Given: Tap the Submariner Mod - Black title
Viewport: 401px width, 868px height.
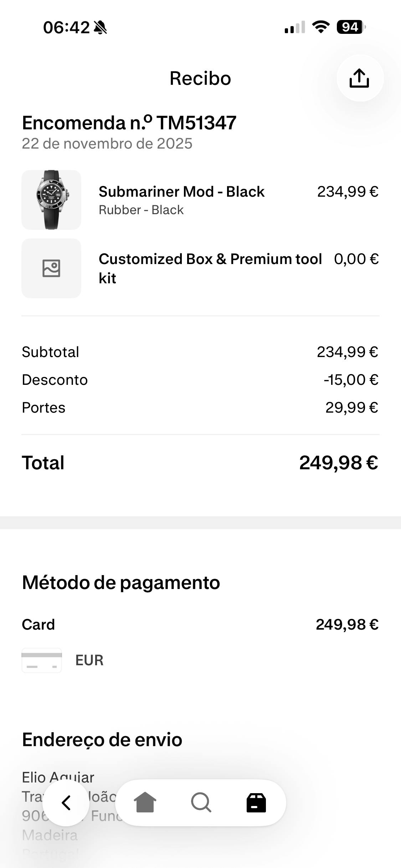Looking at the screenshot, I should pyautogui.click(x=181, y=192).
